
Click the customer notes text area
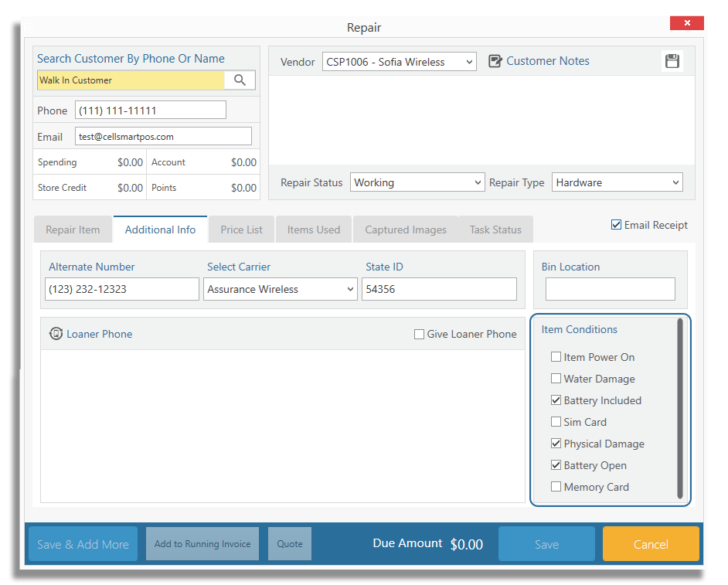tap(482, 120)
